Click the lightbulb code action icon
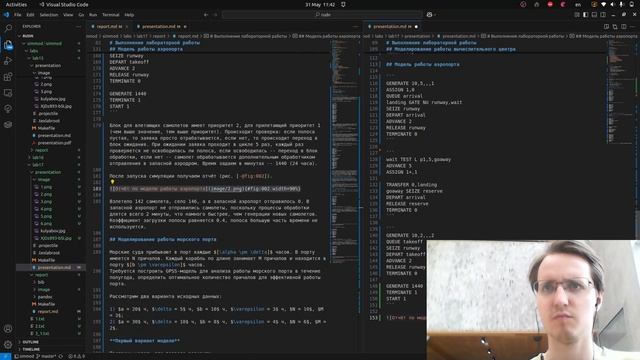640x360 pixels. click(112, 182)
